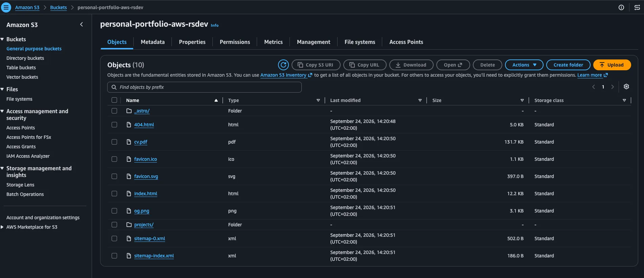
Task: Open the Size column sort dropdown
Action: point(522,100)
